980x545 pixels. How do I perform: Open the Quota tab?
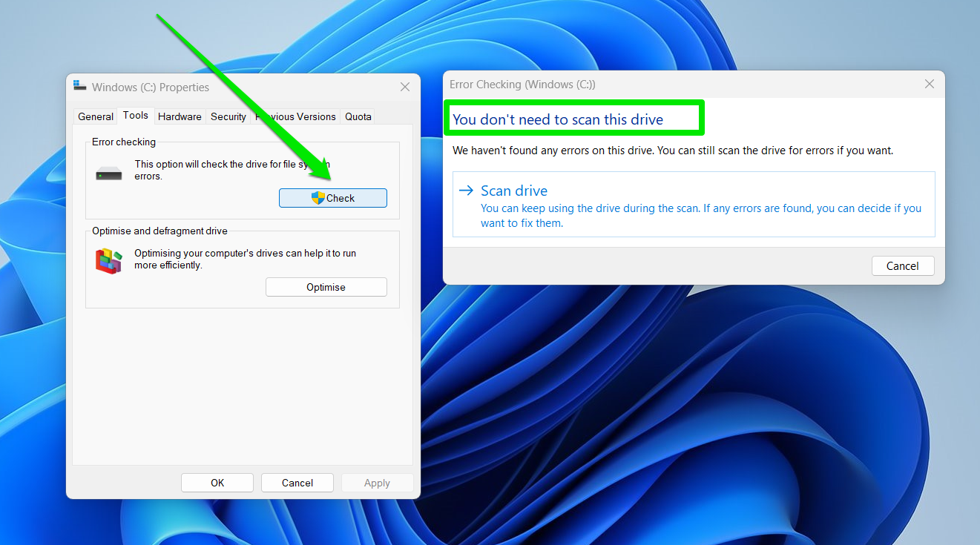[358, 116]
